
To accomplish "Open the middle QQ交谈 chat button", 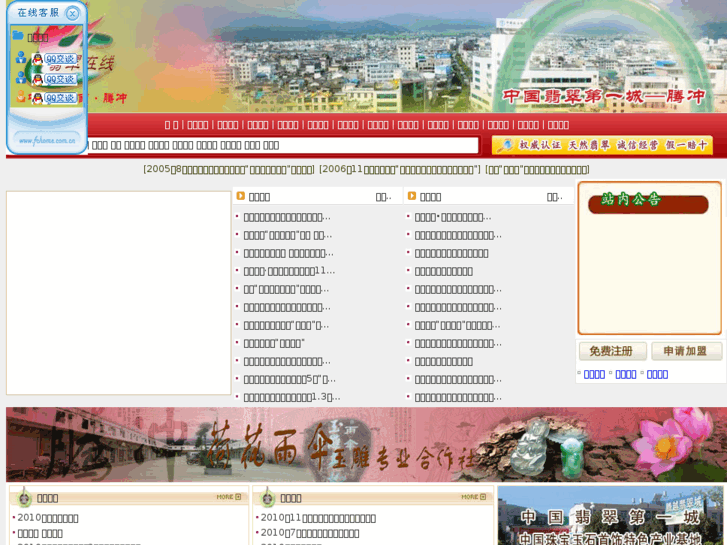I will pyautogui.click(x=54, y=79).
